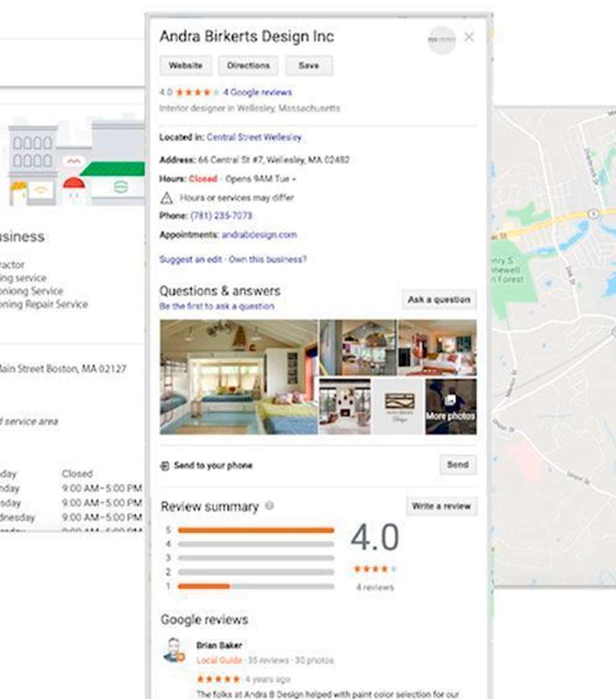Open the business logo thumbnail
Viewport: 616px width, 699px height.
pyautogui.click(x=398, y=406)
